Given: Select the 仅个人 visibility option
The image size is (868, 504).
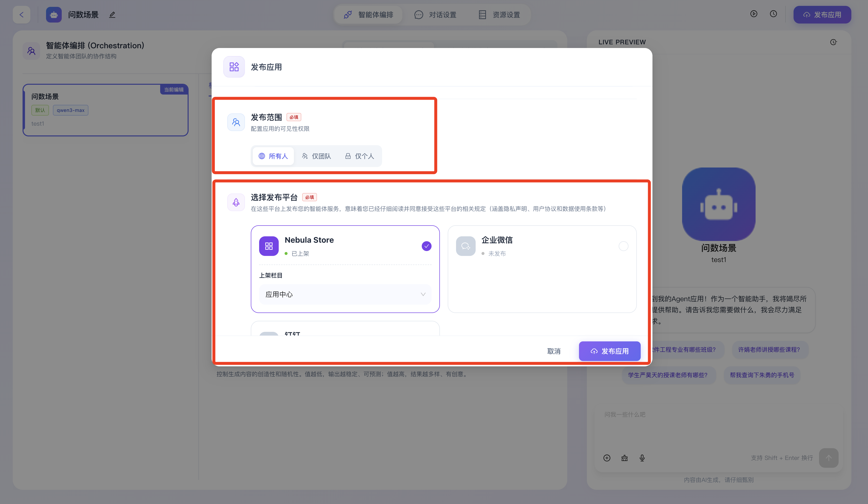Looking at the screenshot, I should tap(360, 156).
